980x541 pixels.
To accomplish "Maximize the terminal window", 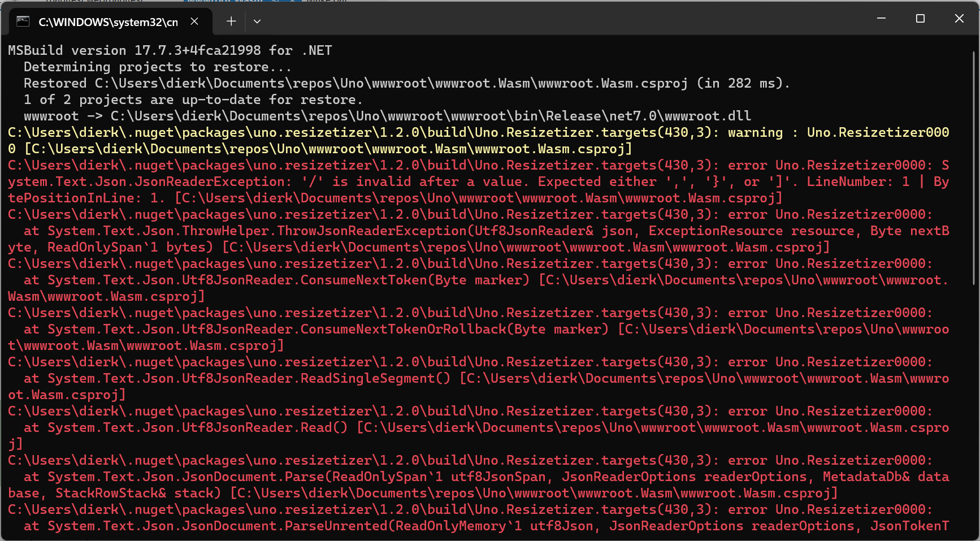I will (x=920, y=18).
